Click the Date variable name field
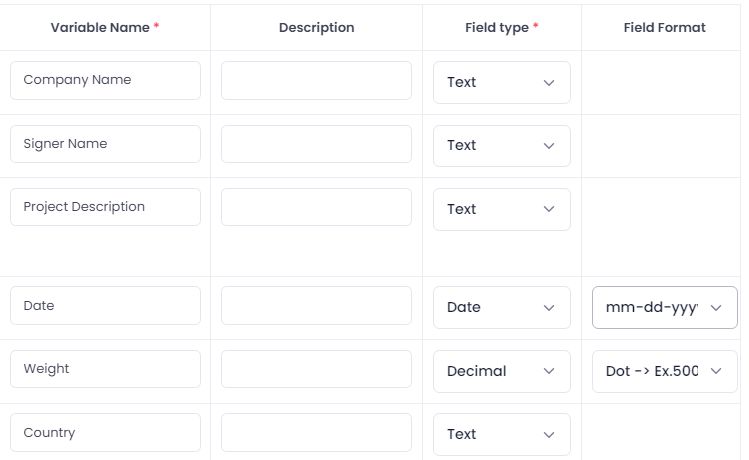 tap(105, 306)
